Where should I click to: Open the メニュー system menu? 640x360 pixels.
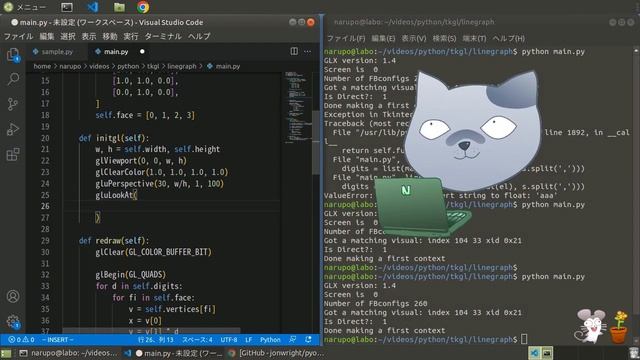(x=24, y=7)
